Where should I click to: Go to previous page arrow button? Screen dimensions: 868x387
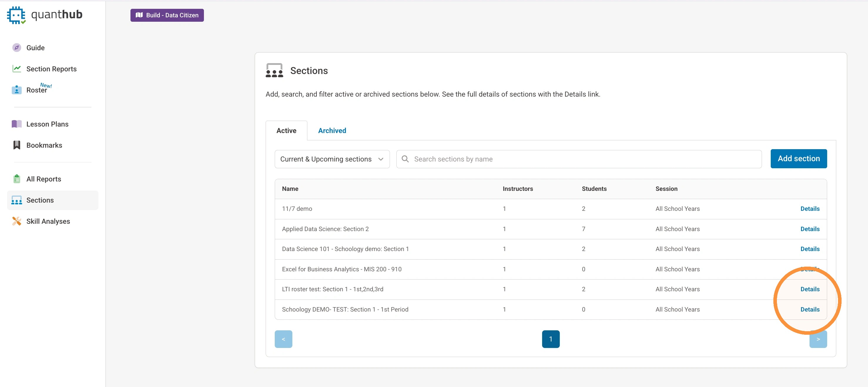pyautogui.click(x=283, y=339)
